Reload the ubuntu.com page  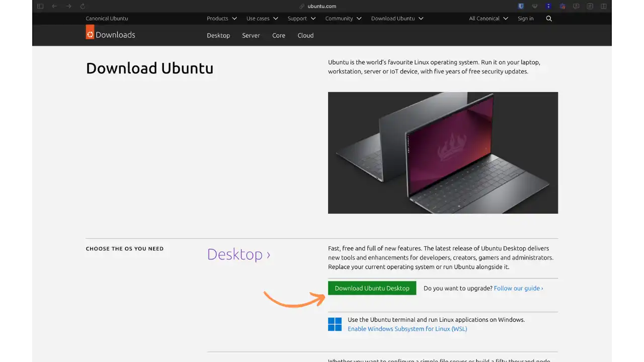[82, 6]
